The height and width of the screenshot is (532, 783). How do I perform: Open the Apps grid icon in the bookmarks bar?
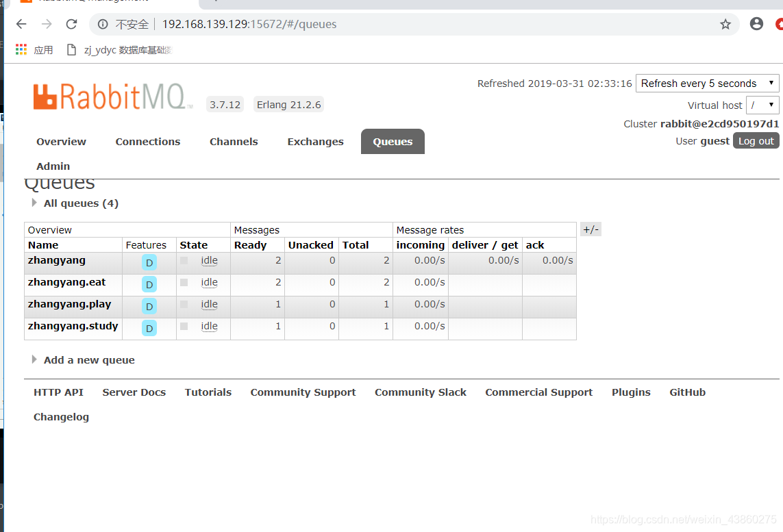coord(21,49)
